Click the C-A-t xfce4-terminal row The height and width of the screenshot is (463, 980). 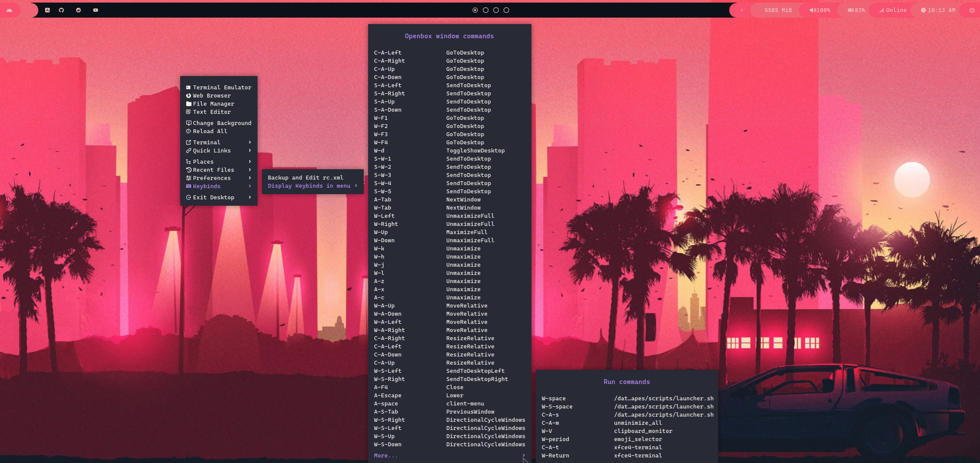(627, 447)
